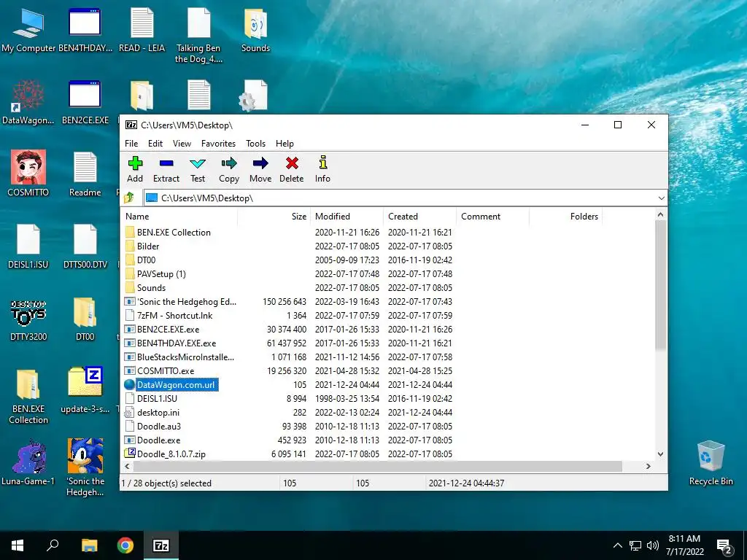This screenshot has height=560, width=747.
Task: Click the Copy toolbar icon
Action: coord(228,169)
